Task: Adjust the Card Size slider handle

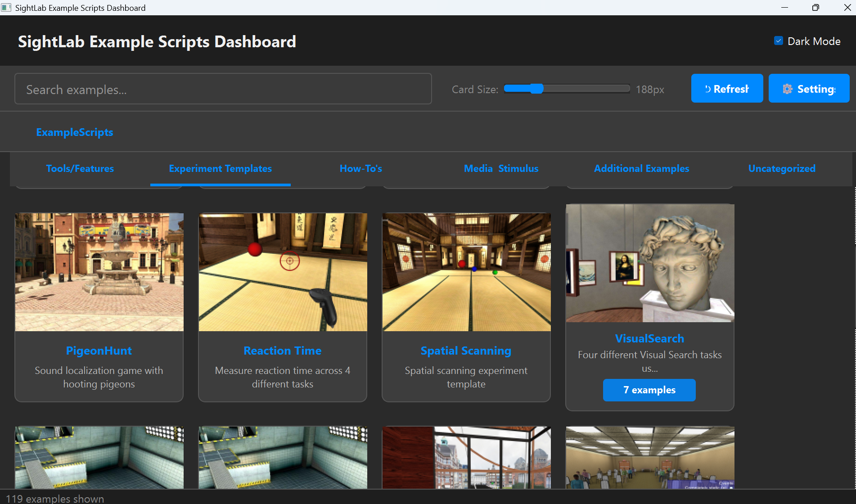Action: 536,89
